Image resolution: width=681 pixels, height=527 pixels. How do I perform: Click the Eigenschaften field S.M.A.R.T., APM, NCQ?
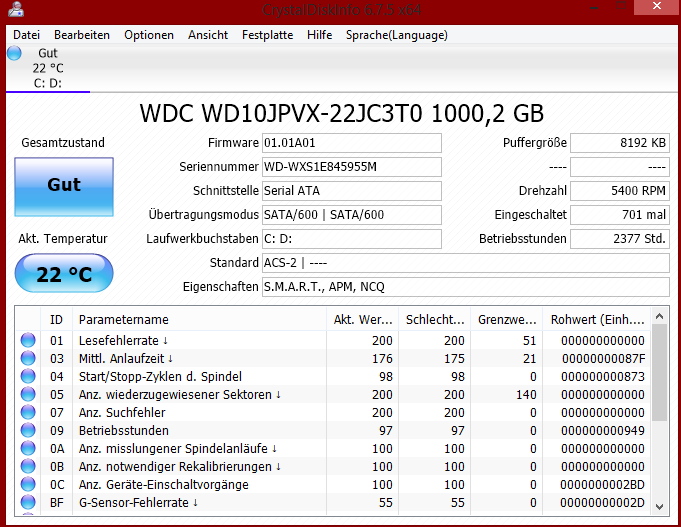(466, 287)
